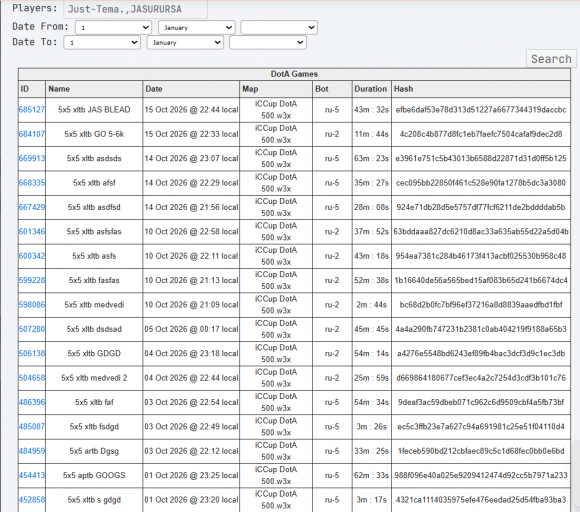Open game ID 684107 link
The height and width of the screenshot is (512, 580).
(x=32, y=134)
